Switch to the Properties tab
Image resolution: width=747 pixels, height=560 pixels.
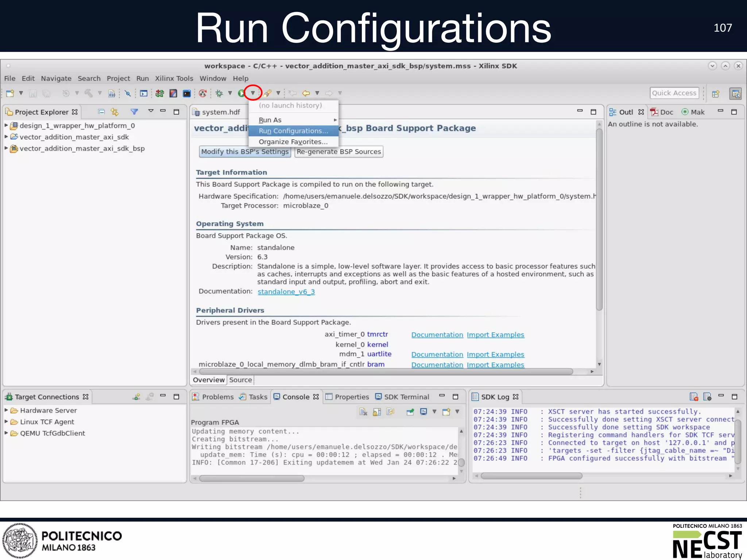pos(348,397)
